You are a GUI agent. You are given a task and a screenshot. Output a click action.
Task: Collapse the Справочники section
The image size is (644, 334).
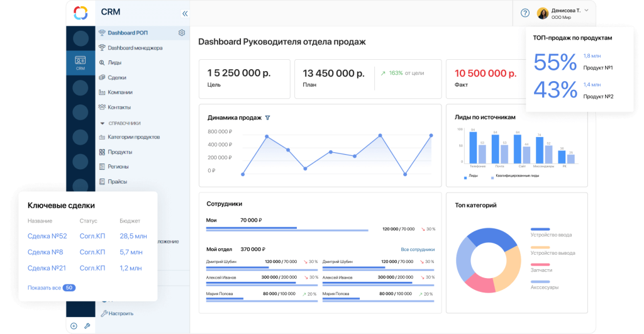(103, 123)
